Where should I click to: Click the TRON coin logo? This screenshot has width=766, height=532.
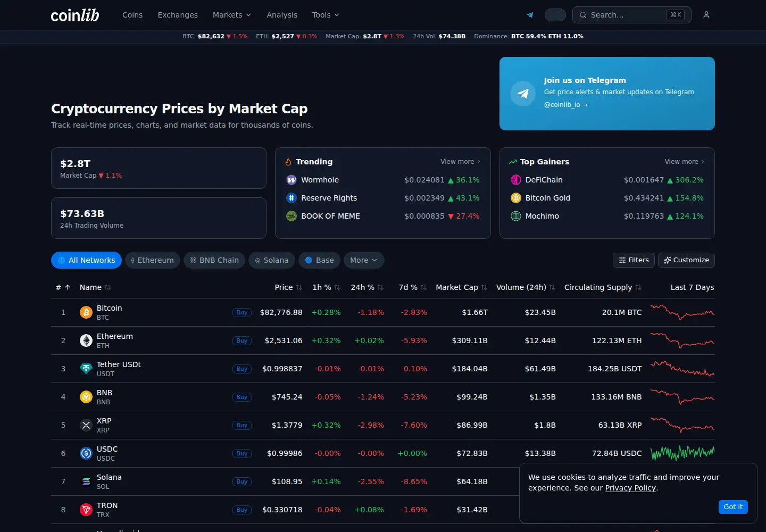pyautogui.click(x=86, y=510)
